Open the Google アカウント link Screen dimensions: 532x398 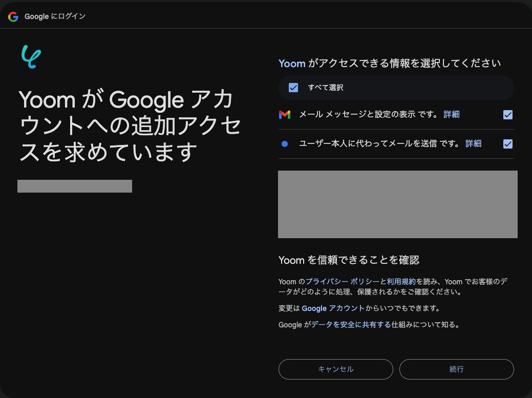(333, 308)
